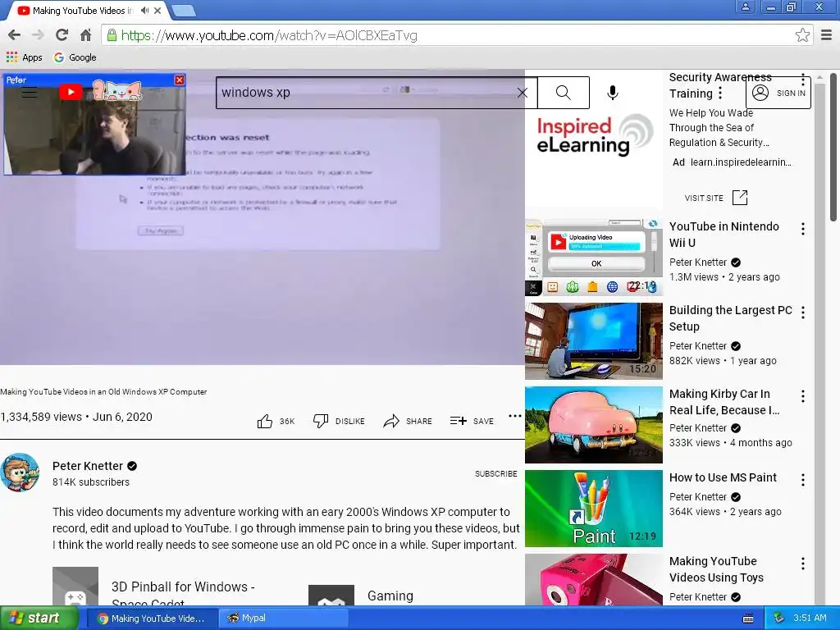Open a new tab button
840x630 pixels.
tap(184, 10)
